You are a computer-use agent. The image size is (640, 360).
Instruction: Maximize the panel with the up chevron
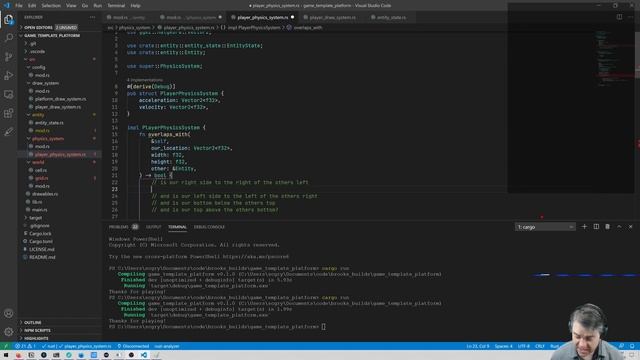coord(619,227)
